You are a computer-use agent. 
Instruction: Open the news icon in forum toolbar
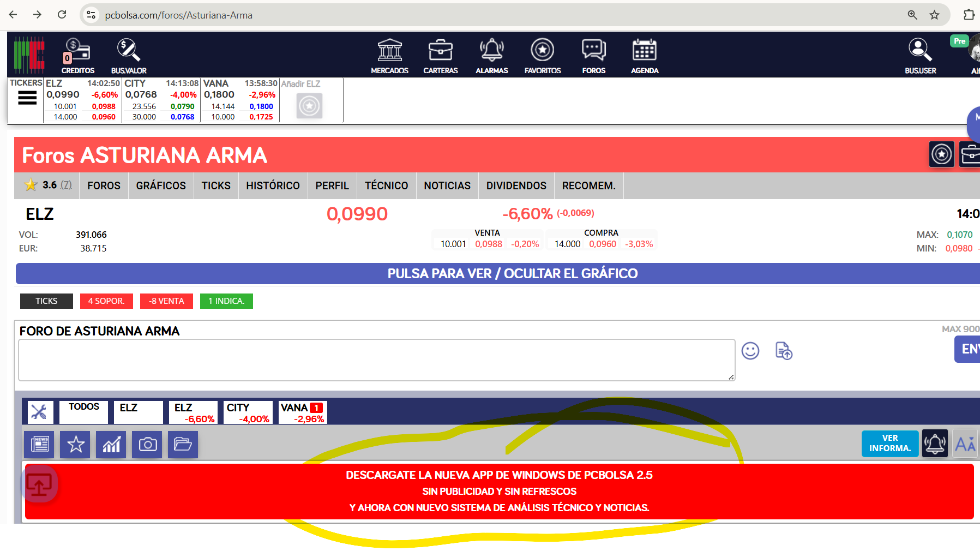coord(39,445)
